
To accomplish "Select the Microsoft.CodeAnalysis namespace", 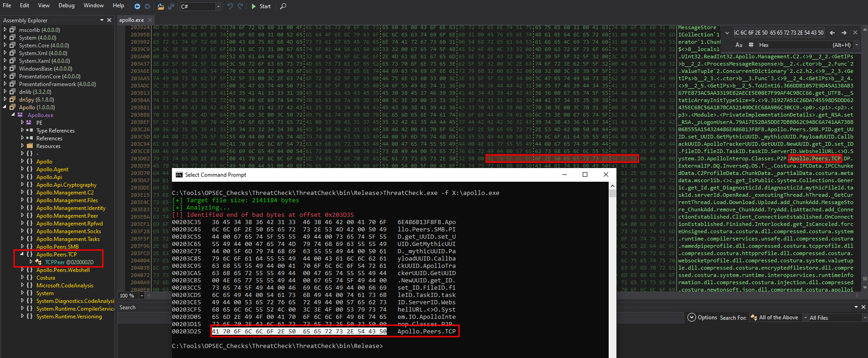I will pyautogui.click(x=65, y=286).
